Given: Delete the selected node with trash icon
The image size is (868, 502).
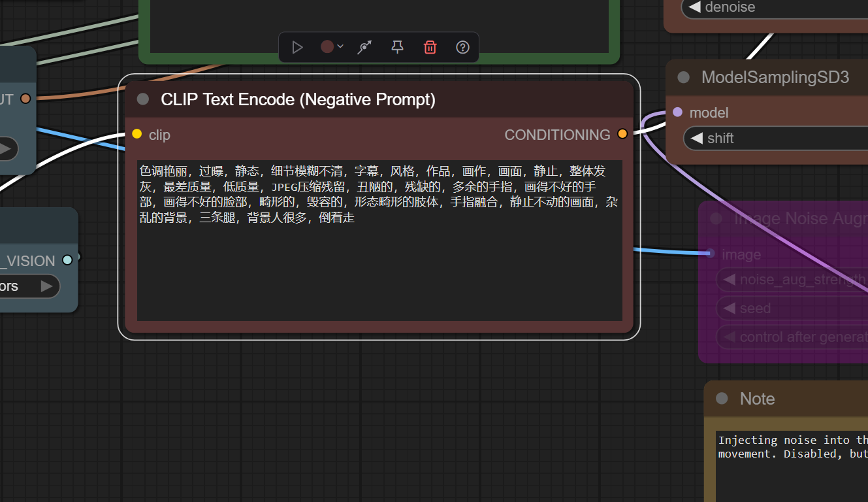Looking at the screenshot, I should (430, 47).
